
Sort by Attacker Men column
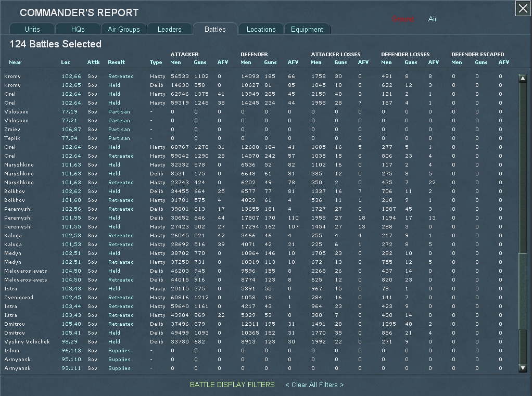(175, 62)
